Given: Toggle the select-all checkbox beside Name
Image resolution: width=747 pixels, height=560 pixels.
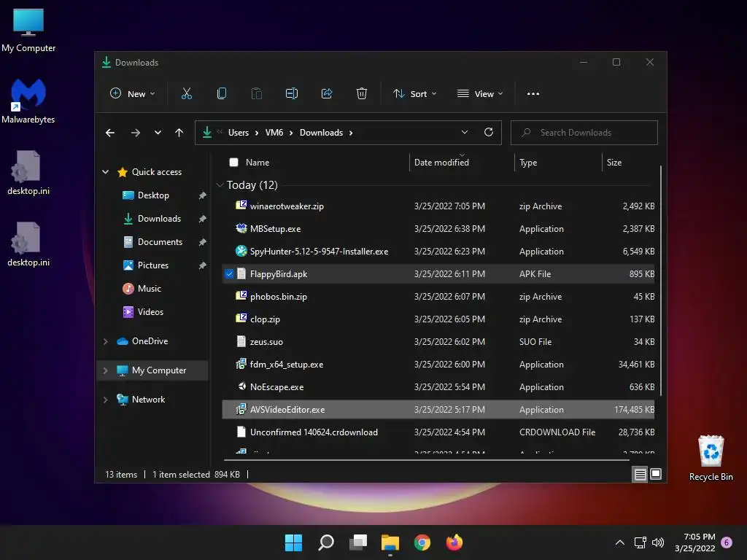Looking at the screenshot, I should coord(233,163).
